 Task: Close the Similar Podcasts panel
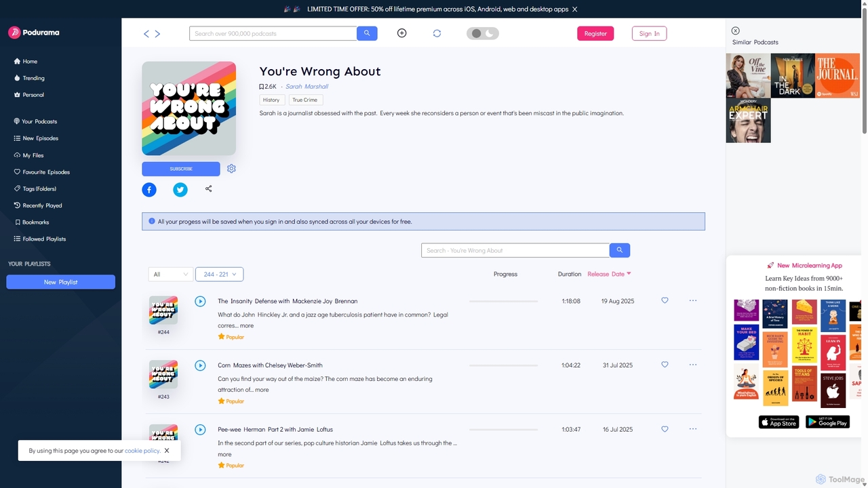(x=736, y=30)
